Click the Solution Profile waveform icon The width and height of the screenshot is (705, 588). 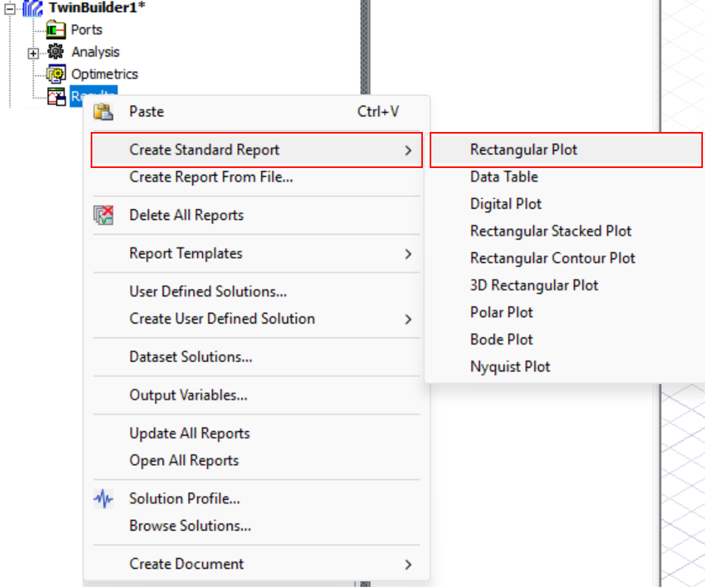103,499
